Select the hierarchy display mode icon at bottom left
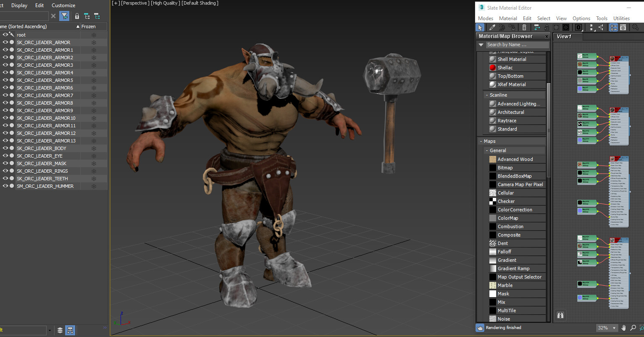644x337 pixels. tap(70, 330)
